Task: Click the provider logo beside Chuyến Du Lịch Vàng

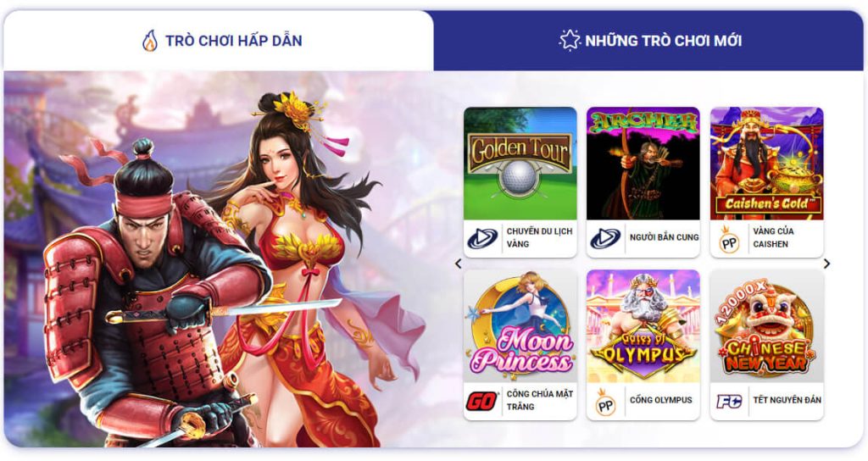Action: point(482,238)
